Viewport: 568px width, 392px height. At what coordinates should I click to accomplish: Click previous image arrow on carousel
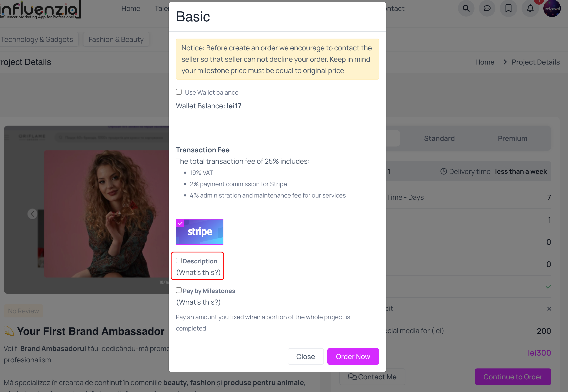pos(32,214)
